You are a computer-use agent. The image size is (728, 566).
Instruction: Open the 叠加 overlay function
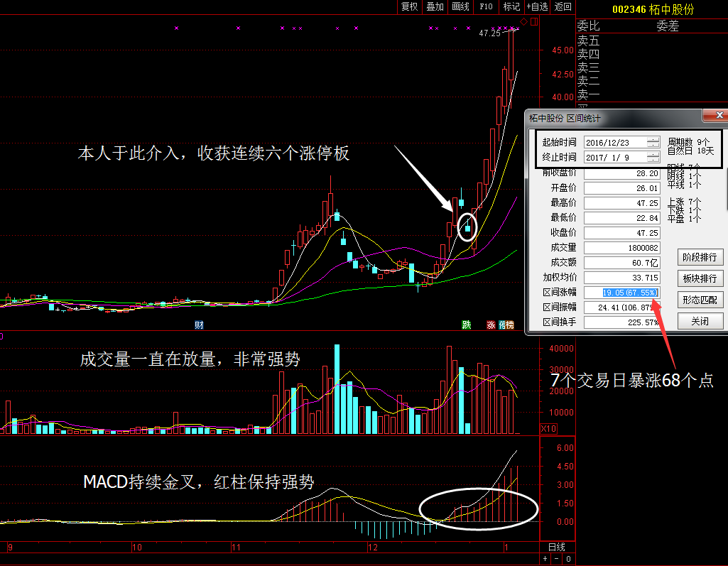point(434,7)
